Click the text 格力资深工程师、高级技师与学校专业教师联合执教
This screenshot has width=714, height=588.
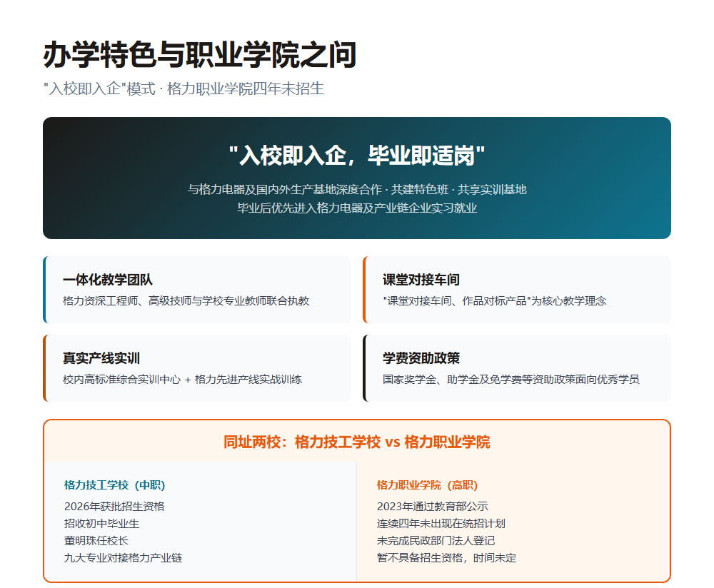tap(186, 301)
